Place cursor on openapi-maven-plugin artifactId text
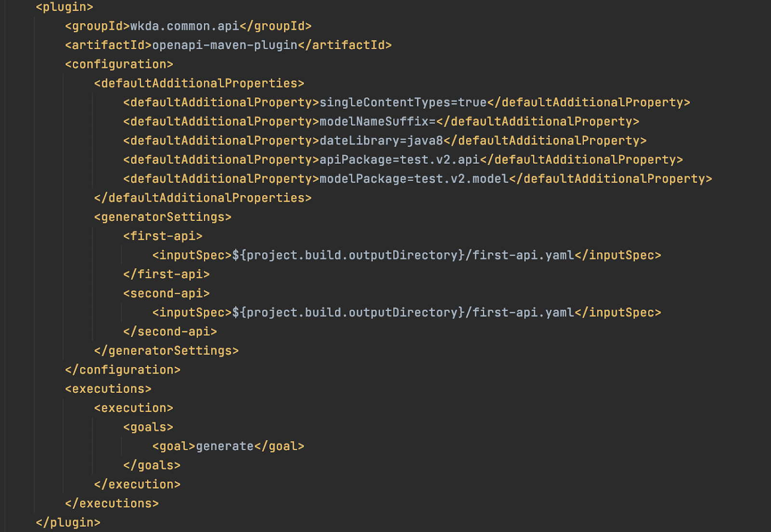Screen dimensions: 771x532 point(225,45)
